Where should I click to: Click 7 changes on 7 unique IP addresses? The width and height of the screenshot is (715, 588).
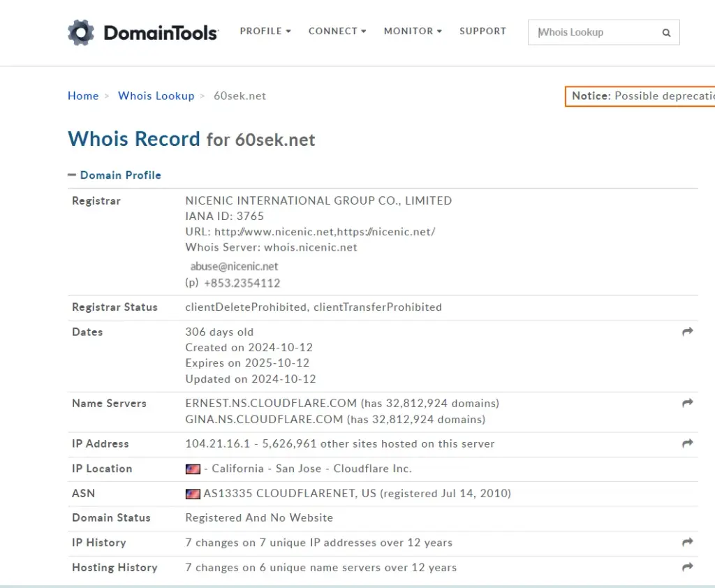[318, 543]
